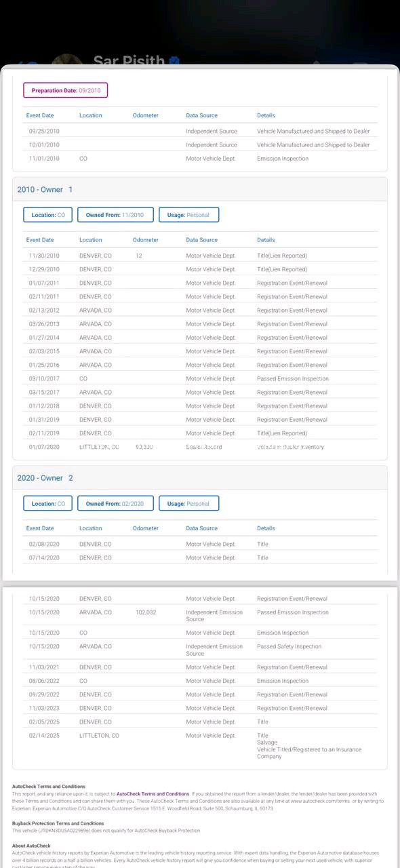This screenshot has width=400, height=868.
Task: Open Sar Pisith's profile name
Action: [x=129, y=61]
